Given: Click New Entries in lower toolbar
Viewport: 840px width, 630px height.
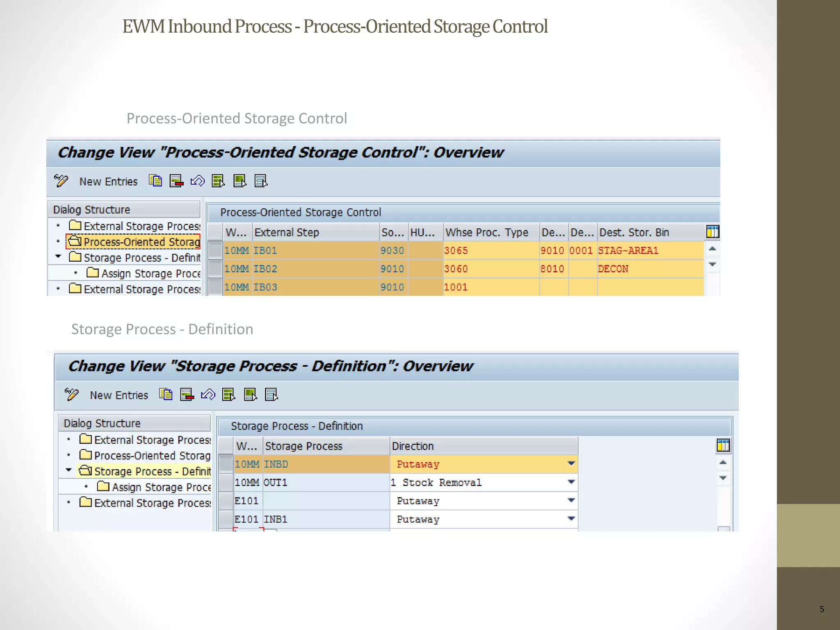Looking at the screenshot, I should 119,395.
